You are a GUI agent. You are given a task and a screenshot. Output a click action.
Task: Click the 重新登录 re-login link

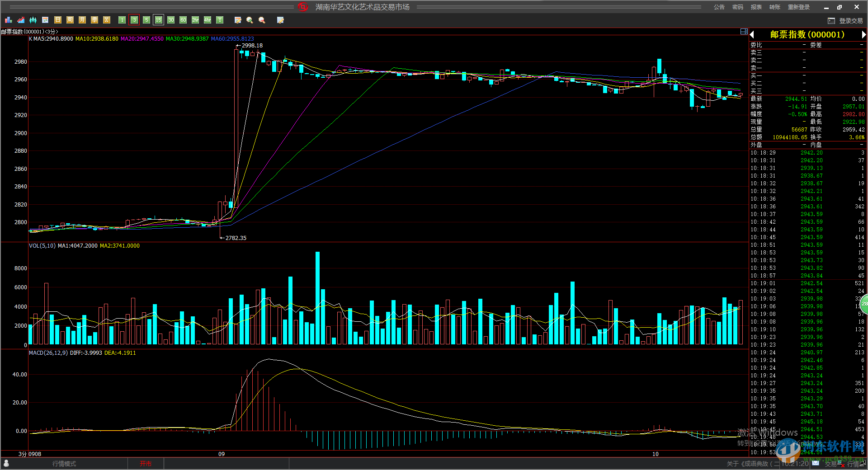point(798,7)
